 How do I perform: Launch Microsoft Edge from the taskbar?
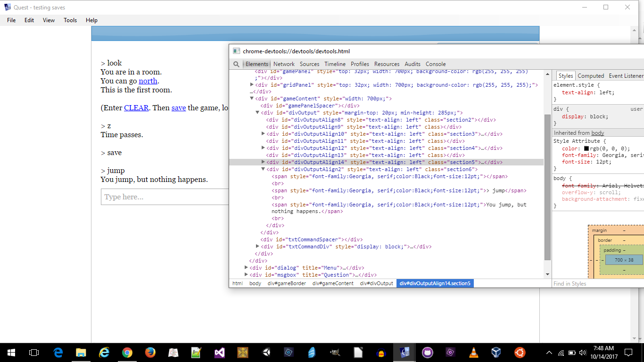coord(58,353)
